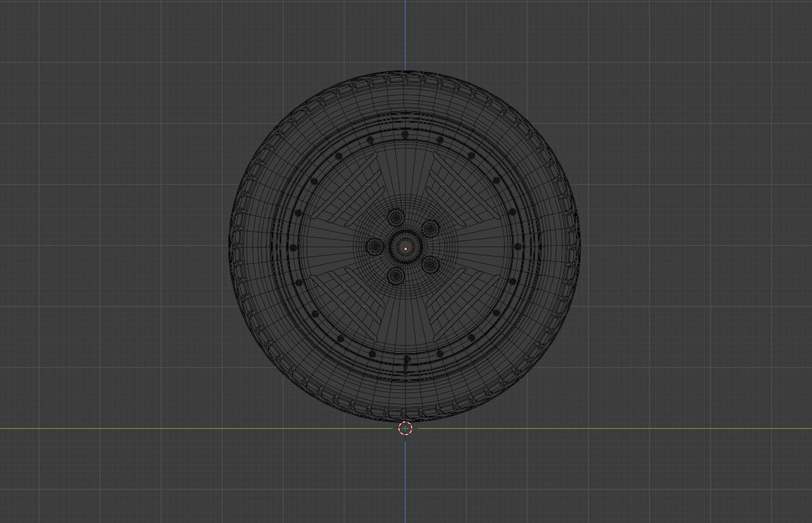
Task: Select the orange origin dot at the wheel hub
Action: click(x=406, y=248)
